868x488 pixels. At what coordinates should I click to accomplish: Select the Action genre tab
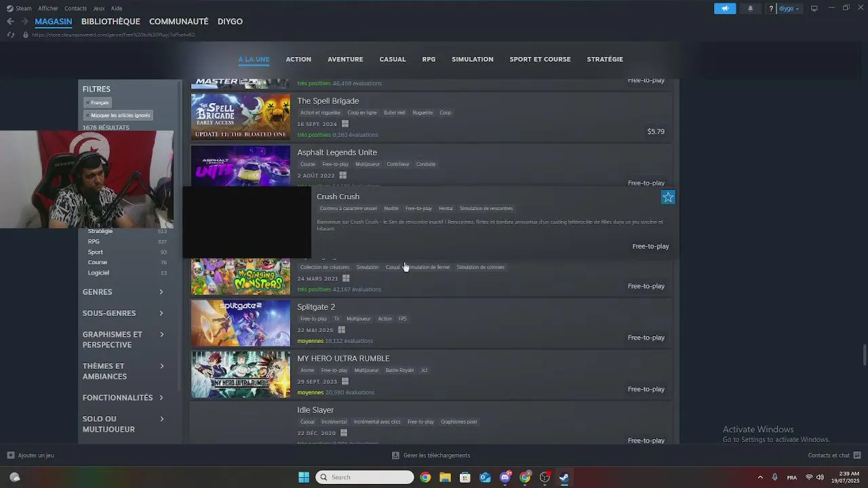pyautogui.click(x=298, y=59)
